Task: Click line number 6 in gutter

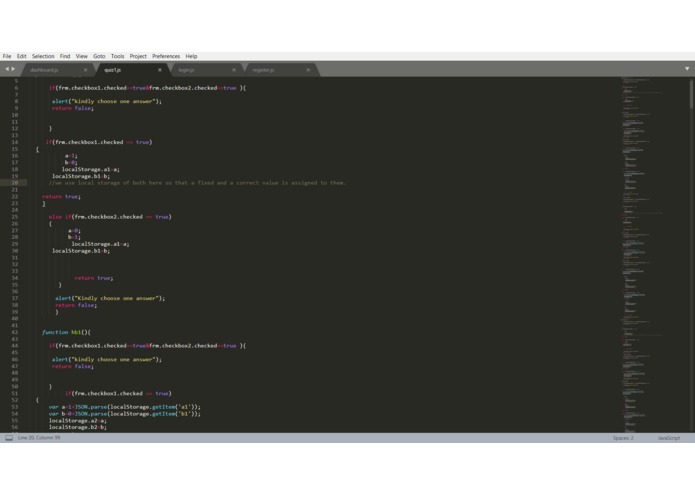Action: pyautogui.click(x=16, y=88)
